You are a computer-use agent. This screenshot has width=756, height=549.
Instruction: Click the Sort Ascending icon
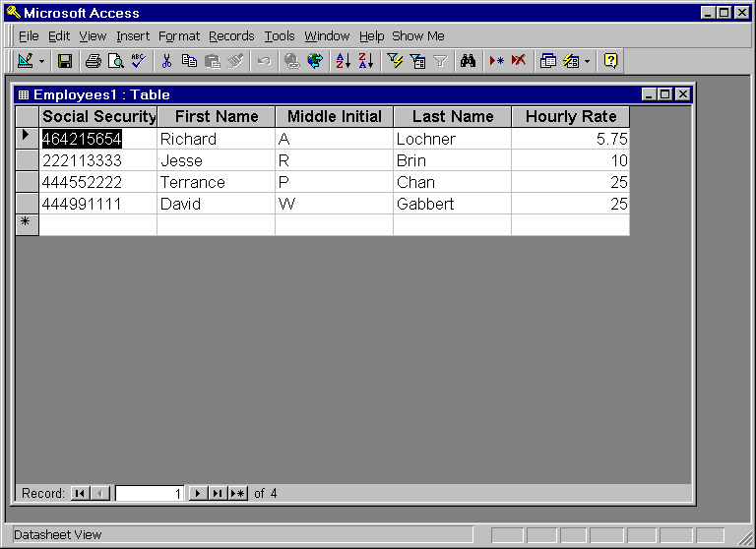pyautogui.click(x=343, y=61)
